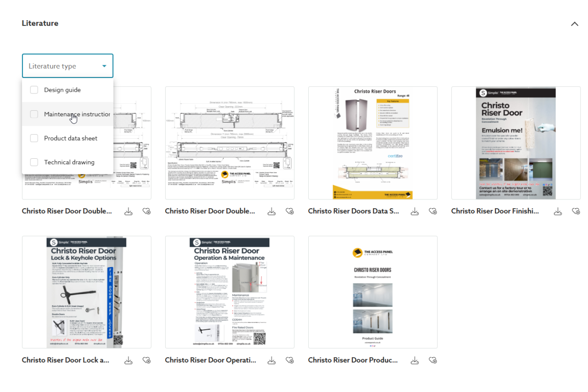This screenshot has height=392, width=588.
Task: Tick the Maintenance instructions checkbox
Action: tap(34, 114)
